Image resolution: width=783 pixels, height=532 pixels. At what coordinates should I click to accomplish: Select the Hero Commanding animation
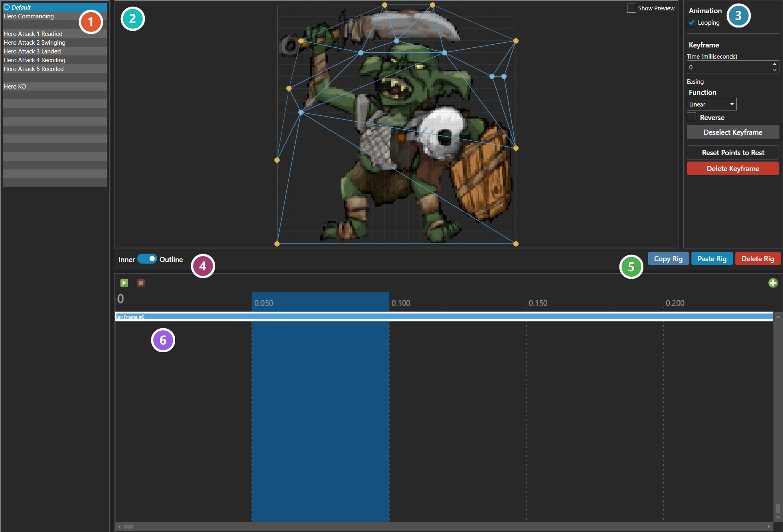coord(55,16)
